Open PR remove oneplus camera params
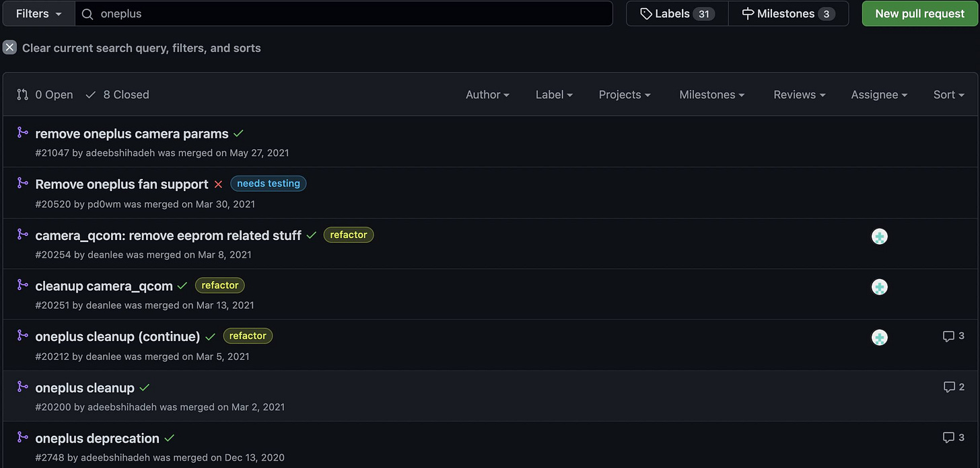The image size is (980, 468). coord(132,134)
